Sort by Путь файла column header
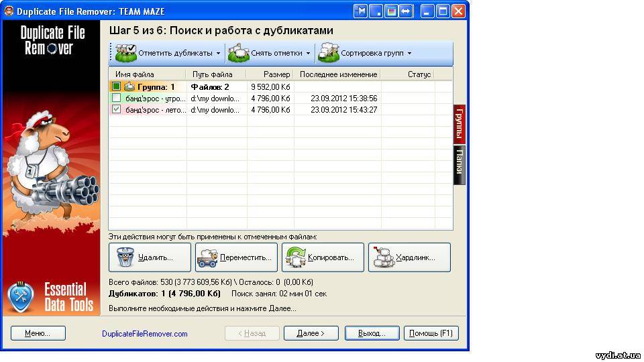The height and width of the screenshot is (362, 644). (x=217, y=74)
